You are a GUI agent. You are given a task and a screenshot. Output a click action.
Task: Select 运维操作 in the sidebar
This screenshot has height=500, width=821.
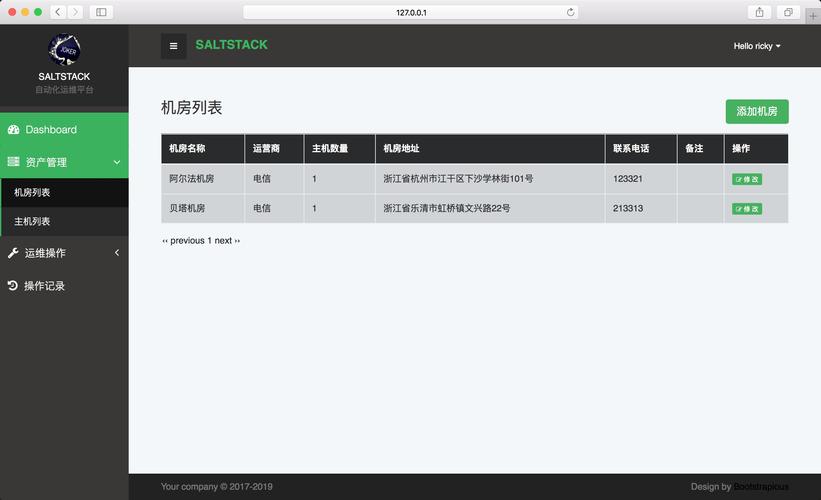(64, 253)
